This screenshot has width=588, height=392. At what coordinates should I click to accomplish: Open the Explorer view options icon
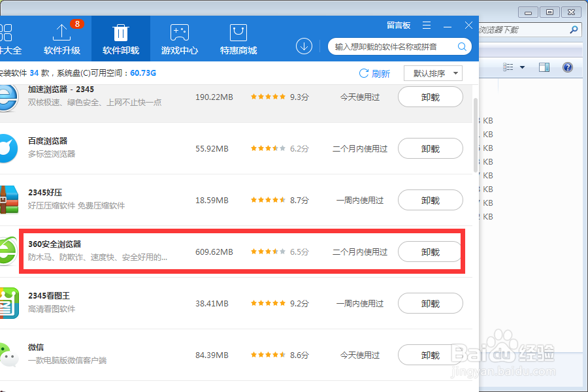pyautogui.click(x=508, y=67)
